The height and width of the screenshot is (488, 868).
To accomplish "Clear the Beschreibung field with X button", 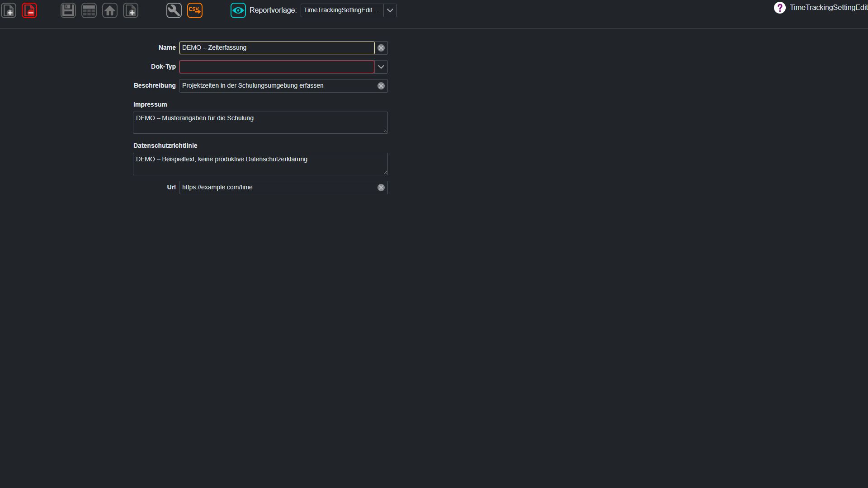I will (x=381, y=86).
